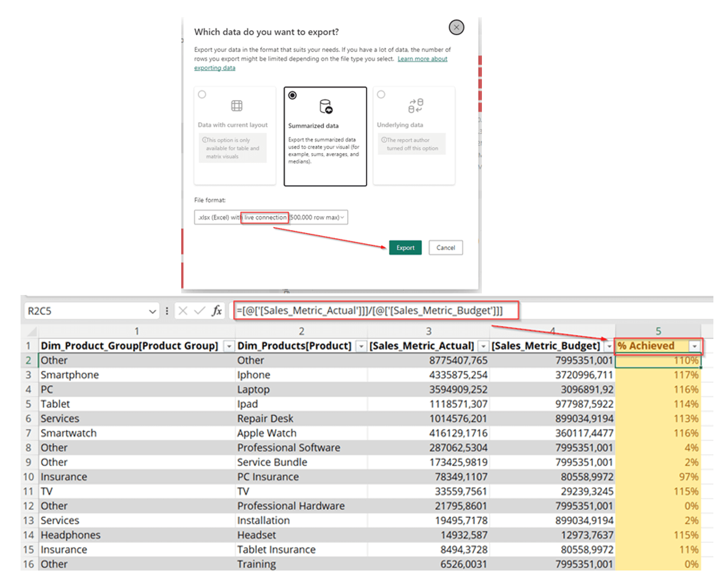This screenshot has width=728, height=577.
Task: Select column 1 header
Action: (137, 331)
